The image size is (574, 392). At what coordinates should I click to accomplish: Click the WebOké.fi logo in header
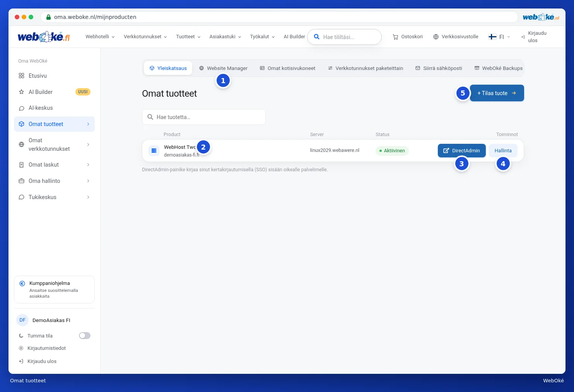(x=44, y=37)
